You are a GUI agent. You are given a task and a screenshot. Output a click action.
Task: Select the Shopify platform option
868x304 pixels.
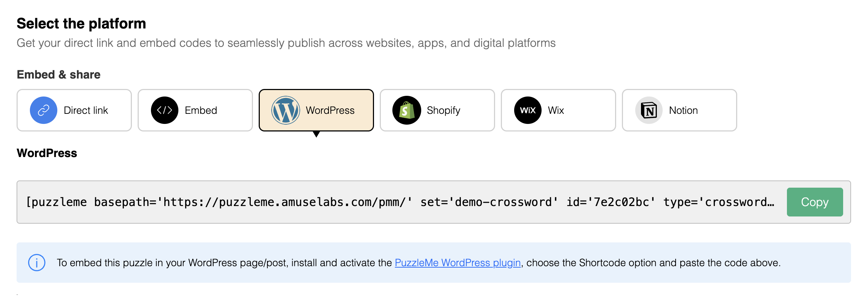437,110
